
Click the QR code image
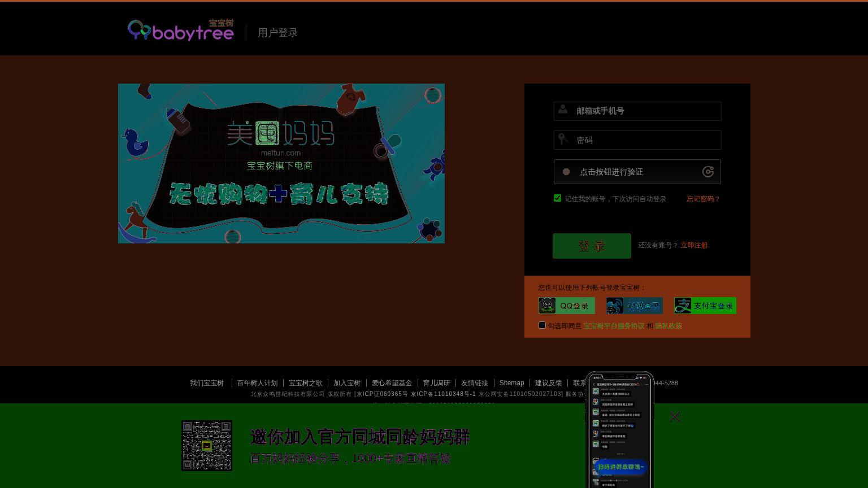207,446
